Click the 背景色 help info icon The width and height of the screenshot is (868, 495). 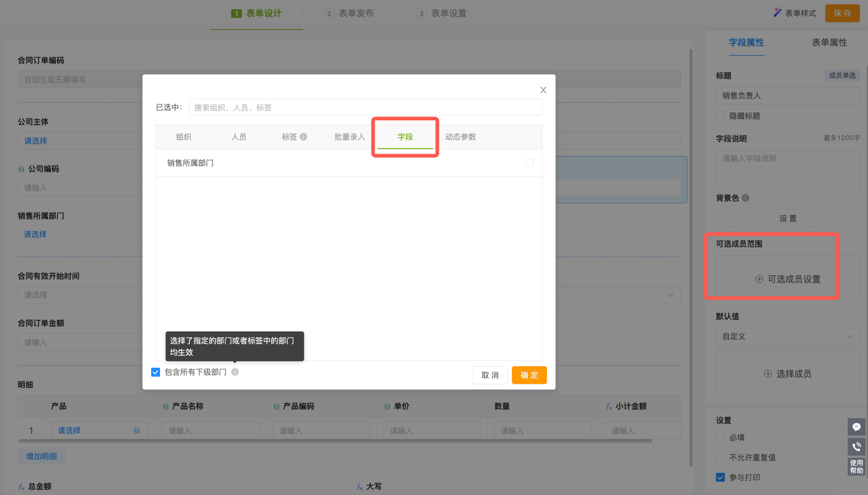(x=745, y=198)
